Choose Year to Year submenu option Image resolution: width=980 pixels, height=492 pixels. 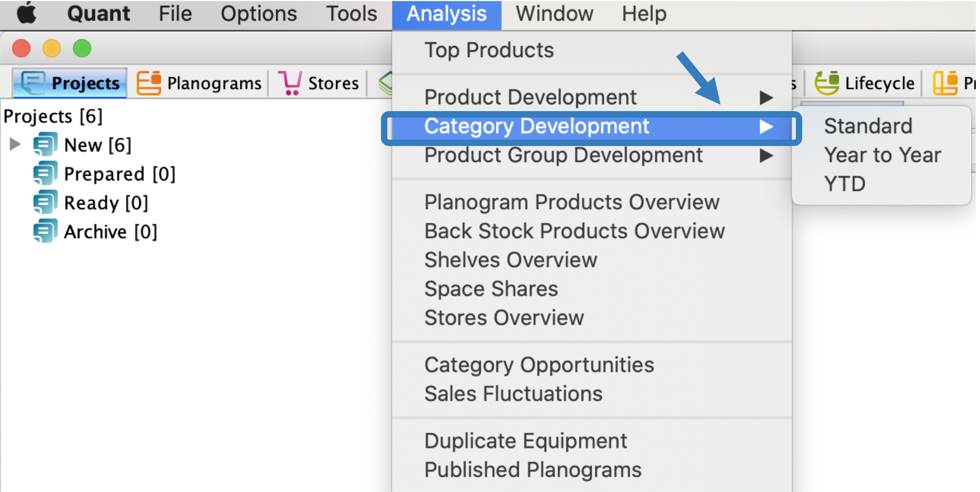(882, 155)
